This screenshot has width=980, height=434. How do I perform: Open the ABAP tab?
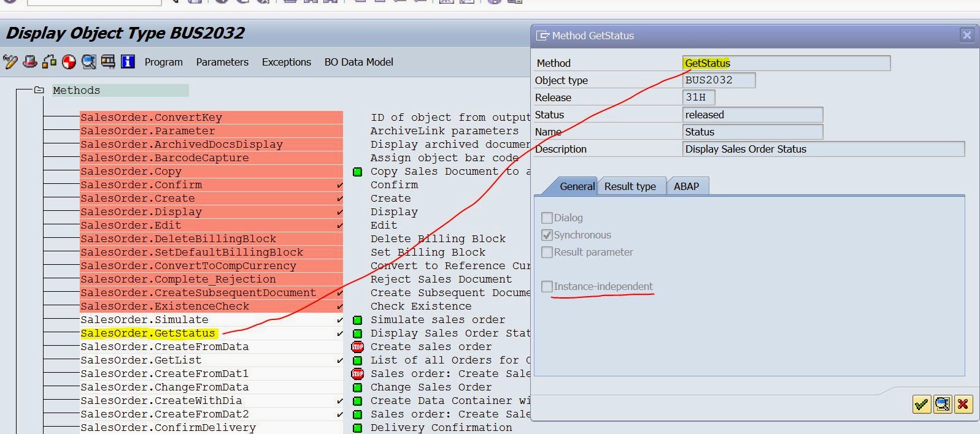tap(686, 186)
